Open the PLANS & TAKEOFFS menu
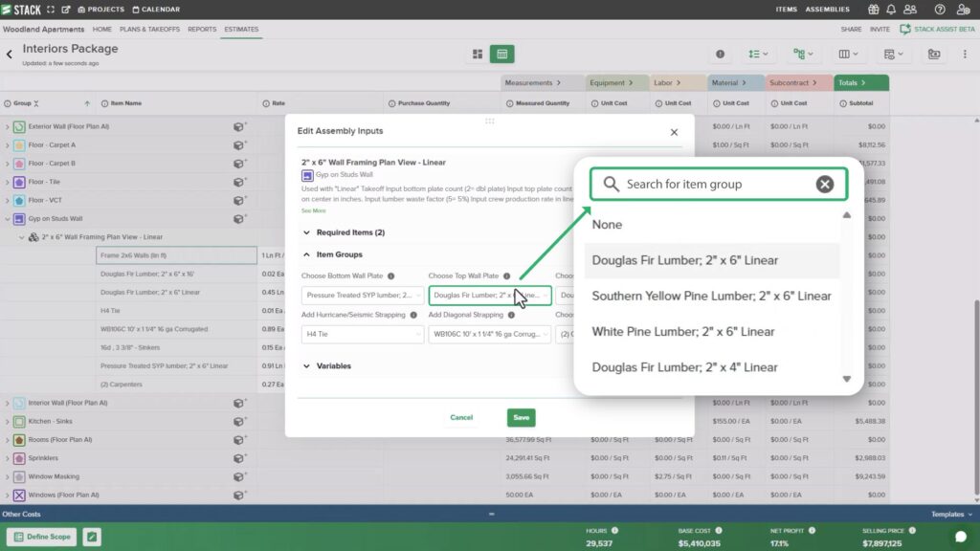The width and height of the screenshot is (980, 551). pyautogui.click(x=148, y=30)
